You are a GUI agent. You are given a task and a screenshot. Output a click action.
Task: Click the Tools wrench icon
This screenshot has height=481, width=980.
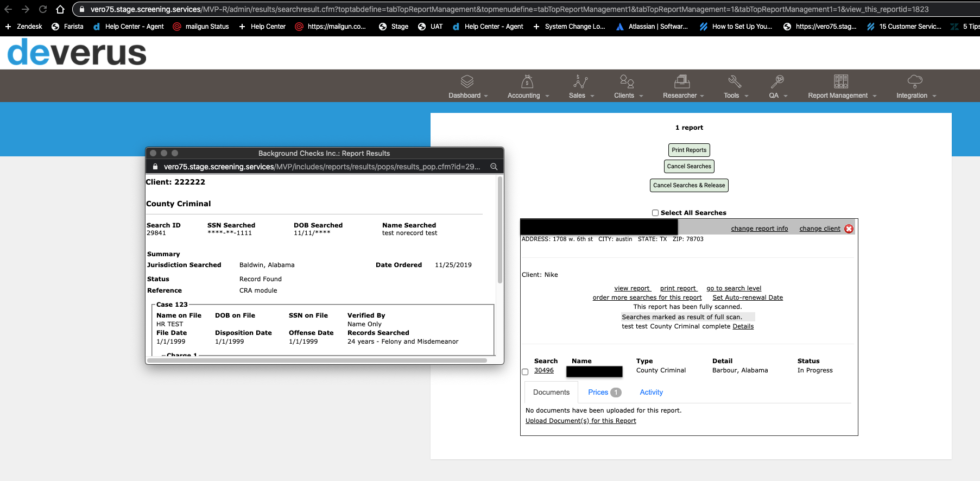pyautogui.click(x=735, y=81)
